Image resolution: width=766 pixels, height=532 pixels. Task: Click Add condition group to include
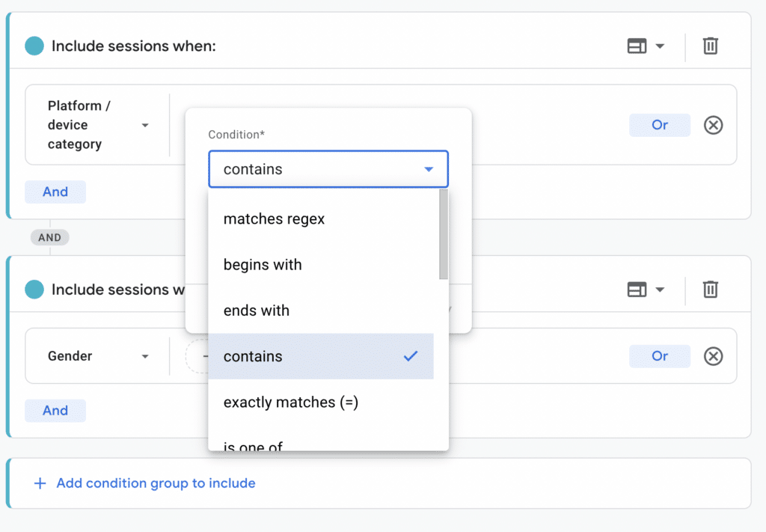pos(156,483)
